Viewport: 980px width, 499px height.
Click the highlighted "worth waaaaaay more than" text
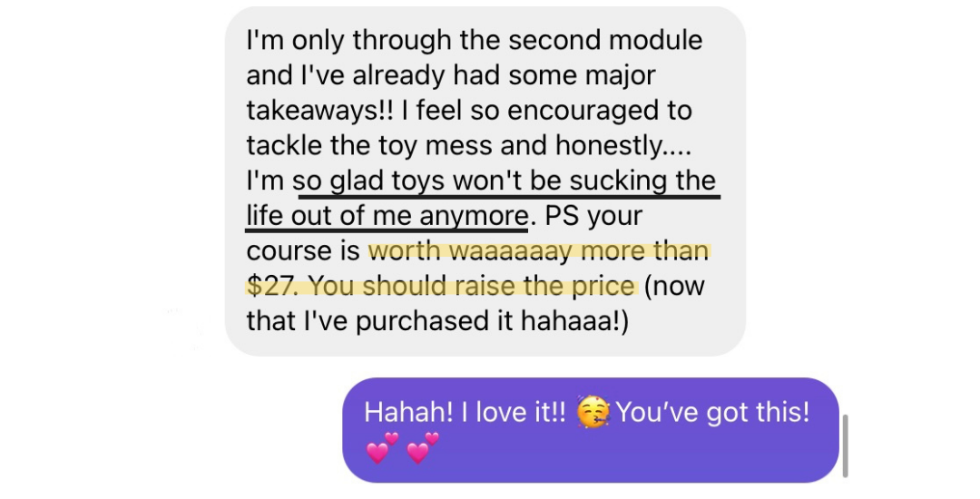pyautogui.click(x=539, y=250)
